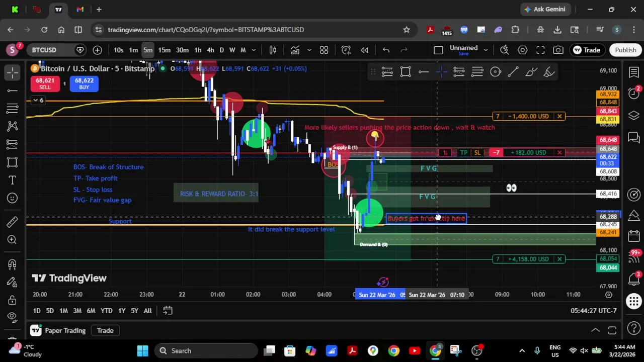The image size is (644, 362).
Task: Change the candlestick chart style
Action: [x=273, y=50]
